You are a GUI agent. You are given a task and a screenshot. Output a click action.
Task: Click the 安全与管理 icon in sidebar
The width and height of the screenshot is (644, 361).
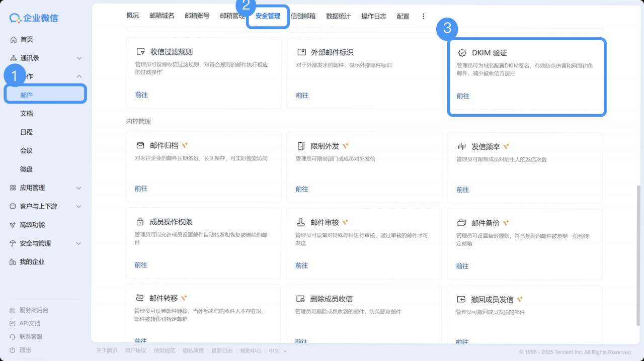[x=13, y=243]
